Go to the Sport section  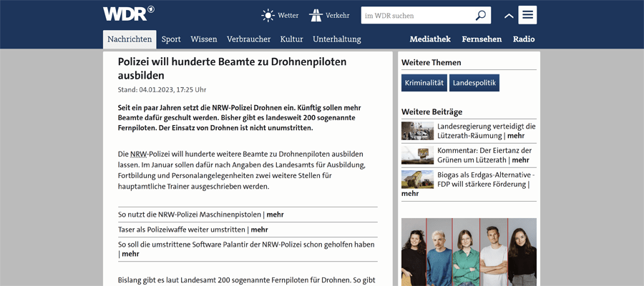[171, 39]
